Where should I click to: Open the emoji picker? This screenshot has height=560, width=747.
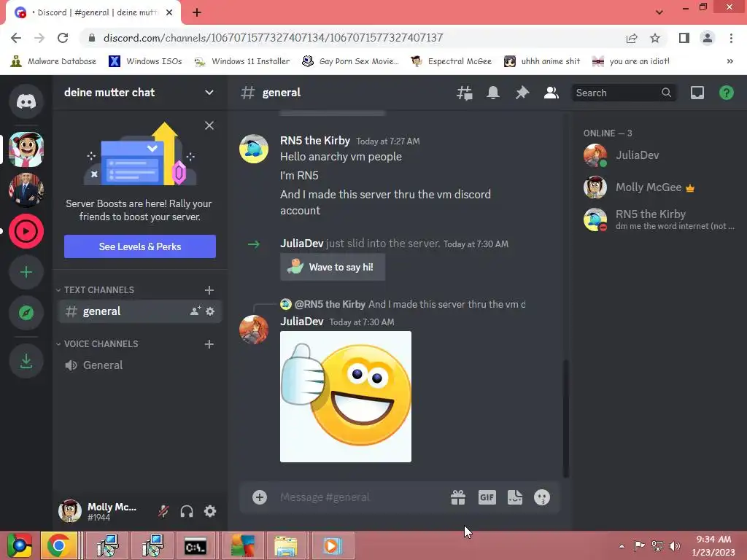coord(542,497)
